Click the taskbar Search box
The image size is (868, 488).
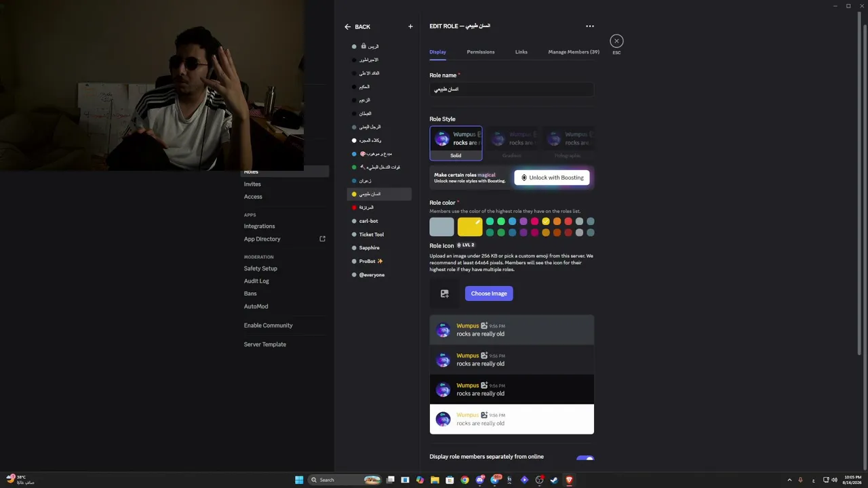[344, 480]
